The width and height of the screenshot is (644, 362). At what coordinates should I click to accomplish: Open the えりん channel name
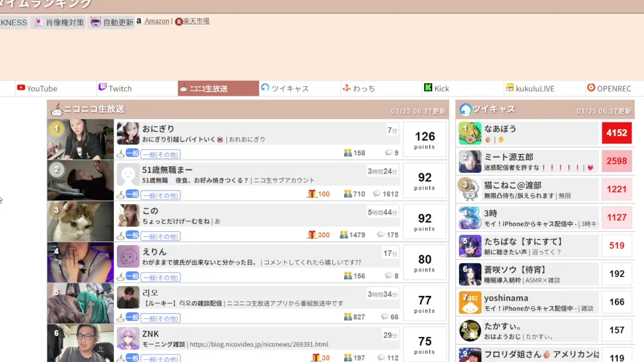click(x=154, y=252)
